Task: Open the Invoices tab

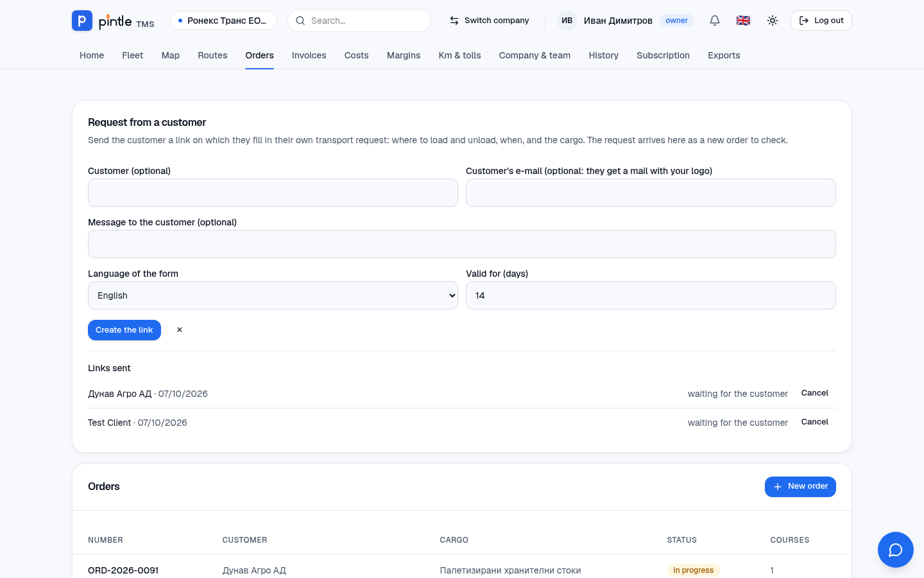Action: point(309,55)
